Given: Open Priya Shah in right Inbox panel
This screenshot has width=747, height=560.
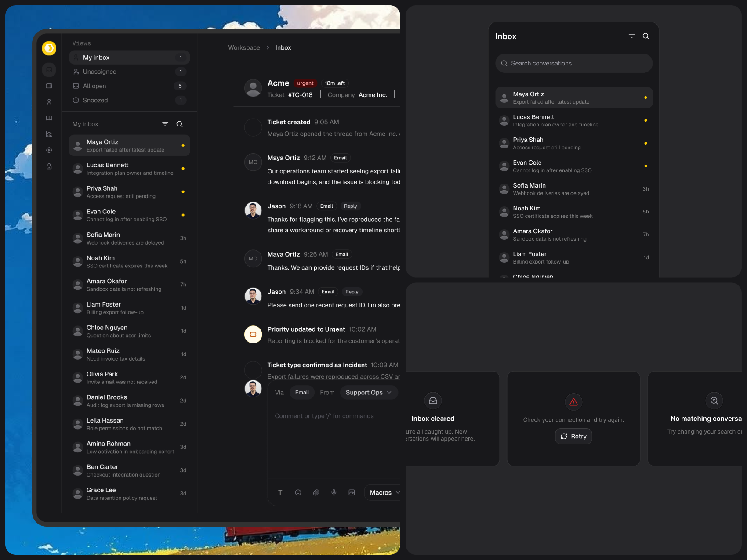Looking at the screenshot, I should coord(574,143).
